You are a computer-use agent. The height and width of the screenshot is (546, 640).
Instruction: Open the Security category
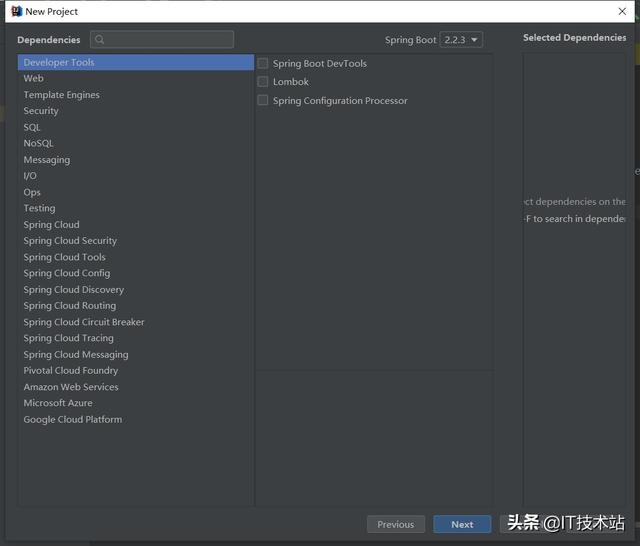click(x=136, y=111)
